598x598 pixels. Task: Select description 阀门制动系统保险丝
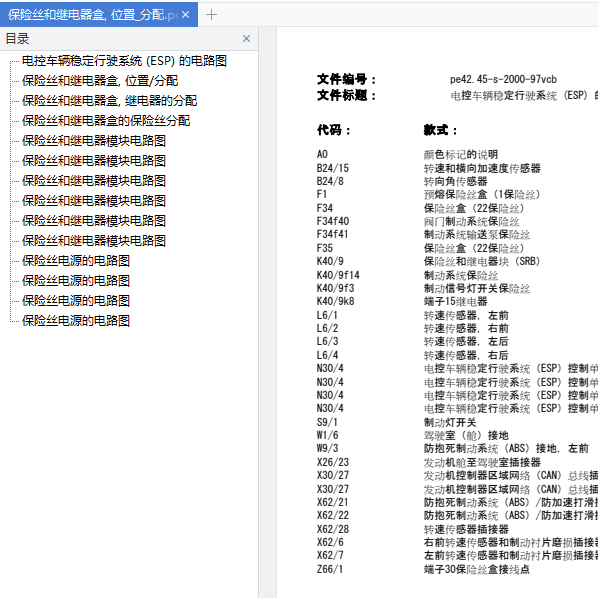[x=472, y=222]
